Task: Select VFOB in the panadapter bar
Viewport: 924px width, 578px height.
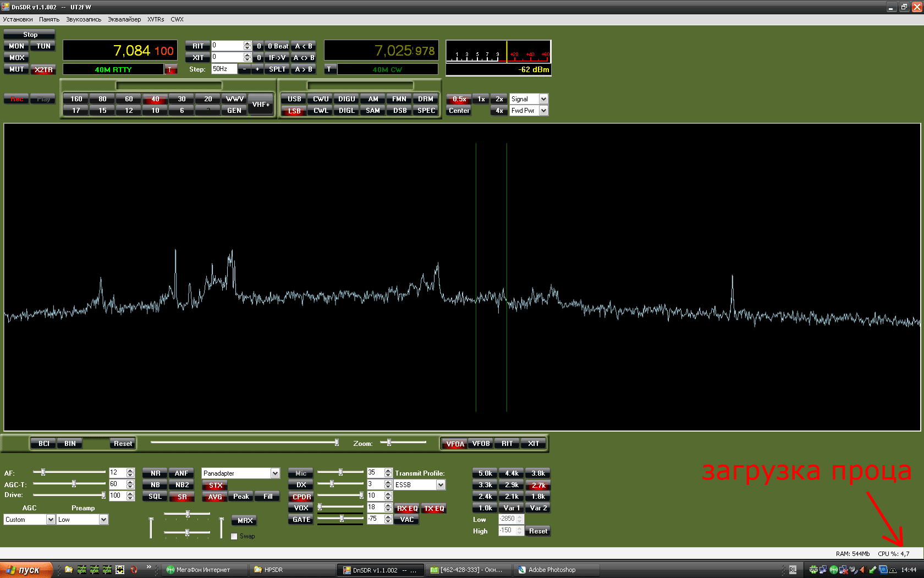Action: pos(481,444)
